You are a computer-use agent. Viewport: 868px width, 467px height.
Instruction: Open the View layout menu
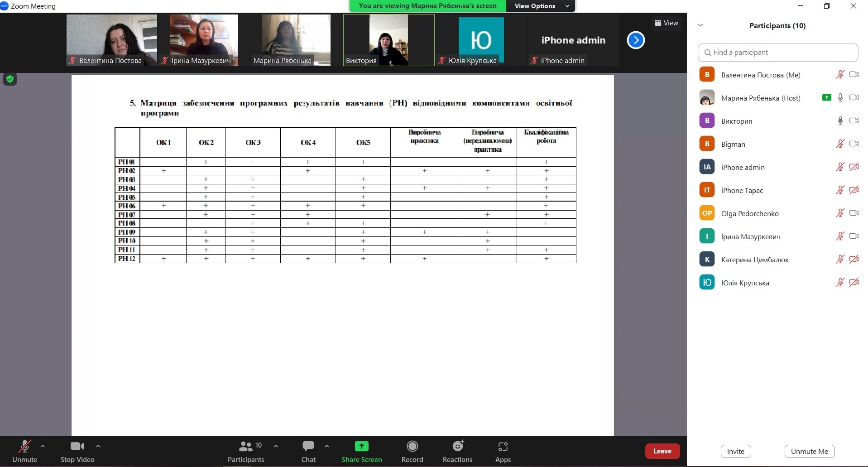point(666,23)
